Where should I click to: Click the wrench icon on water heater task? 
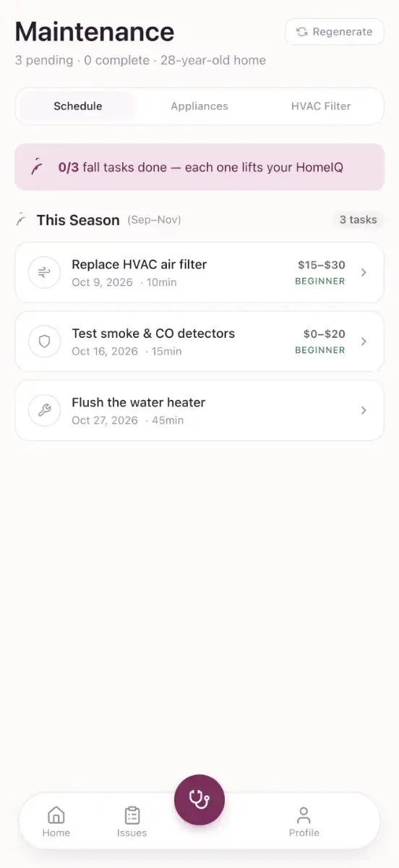44,410
